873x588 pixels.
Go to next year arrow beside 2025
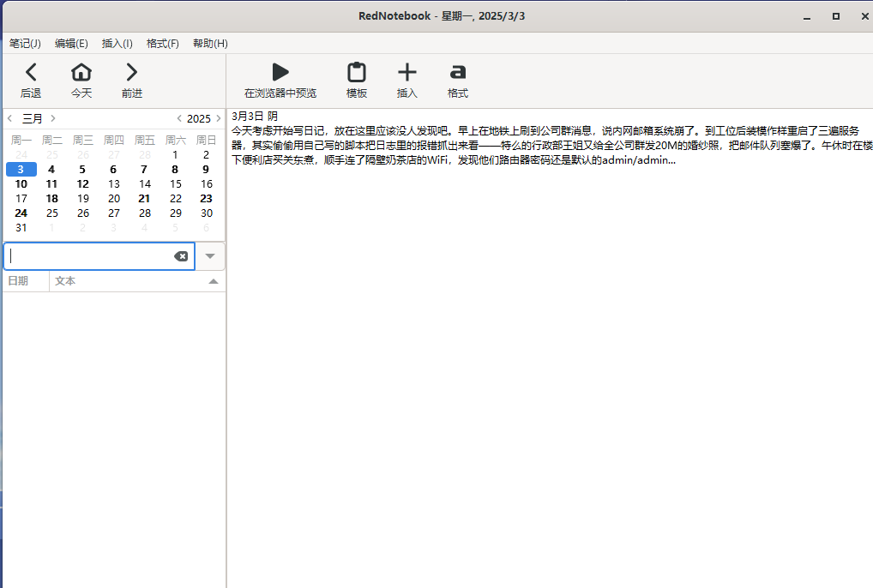[218, 118]
